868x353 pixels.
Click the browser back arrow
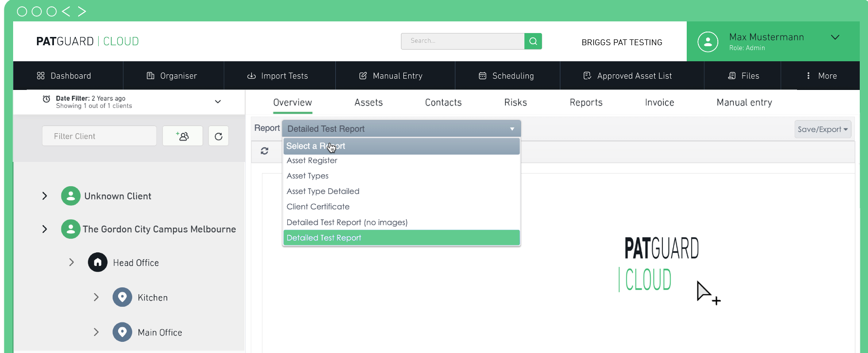coord(66,11)
